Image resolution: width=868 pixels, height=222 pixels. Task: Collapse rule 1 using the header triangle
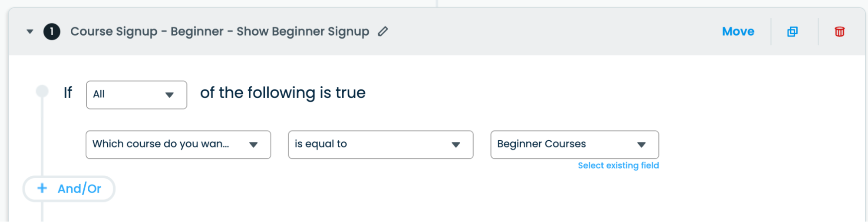pyautogui.click(x=30, y=32)
